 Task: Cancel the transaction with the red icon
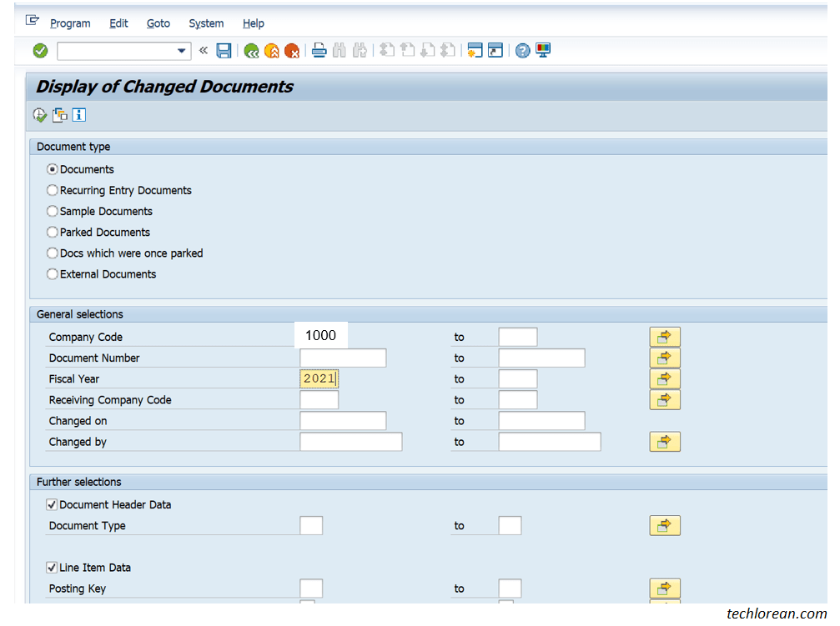[x=292, y=50]
